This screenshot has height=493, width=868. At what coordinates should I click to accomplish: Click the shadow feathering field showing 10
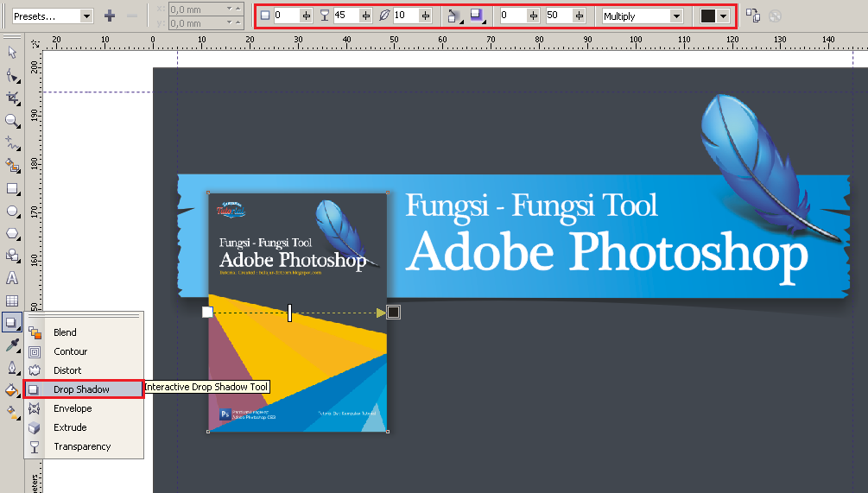[406, 16]
